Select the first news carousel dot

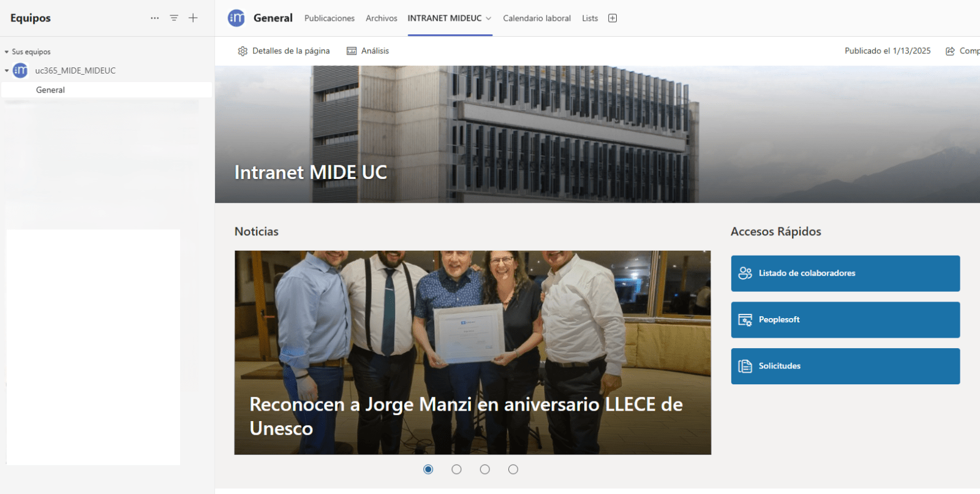point(428,469)
